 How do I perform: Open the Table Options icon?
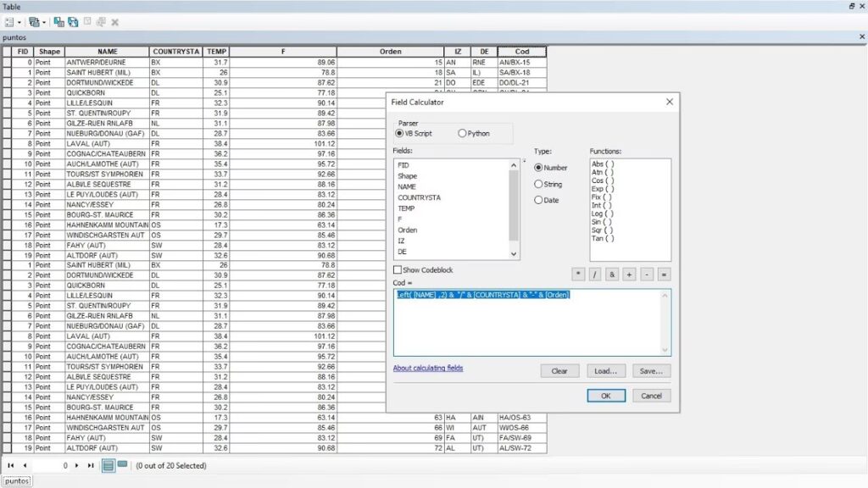point(8,21)
